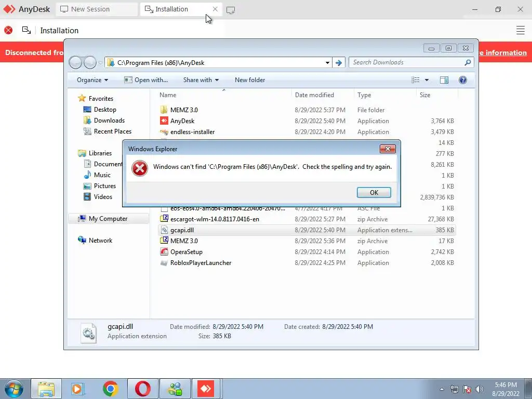
Task: Select My Computer in the navigation pane
Action: click(x=108, y=219)
